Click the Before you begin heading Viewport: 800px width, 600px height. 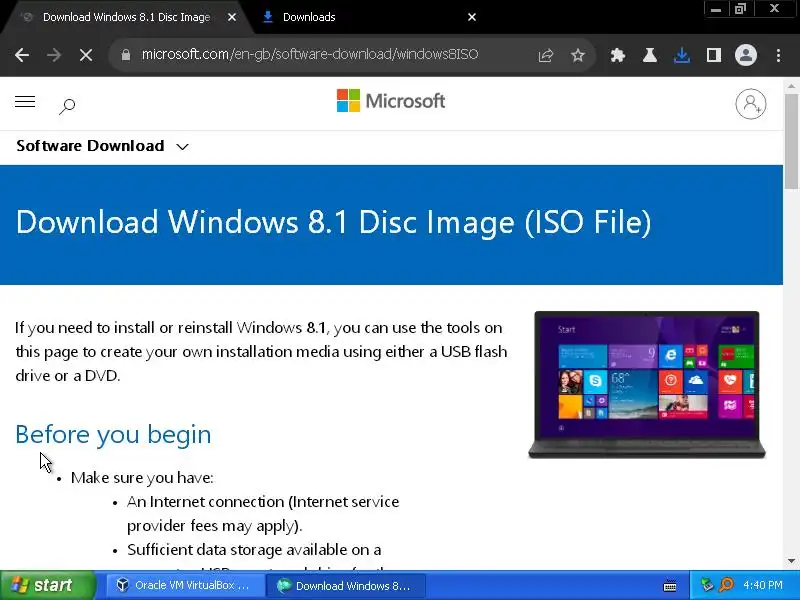tap(113, 434)
